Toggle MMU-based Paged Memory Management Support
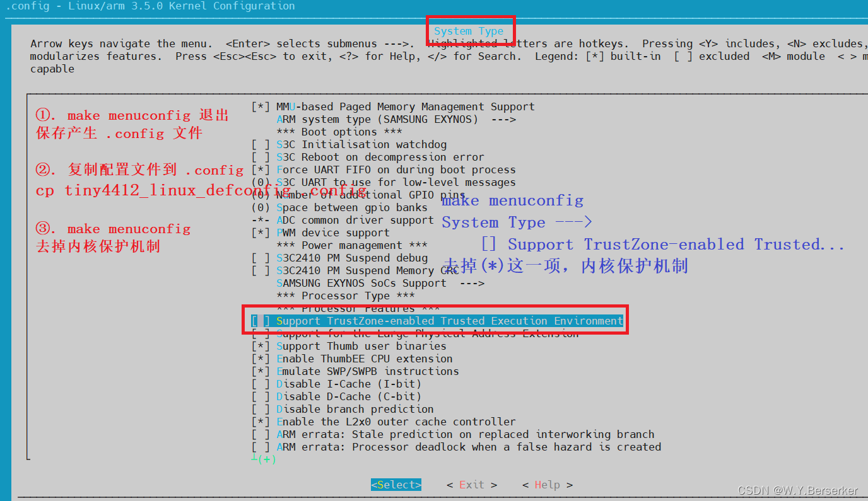 coord(392,107)
